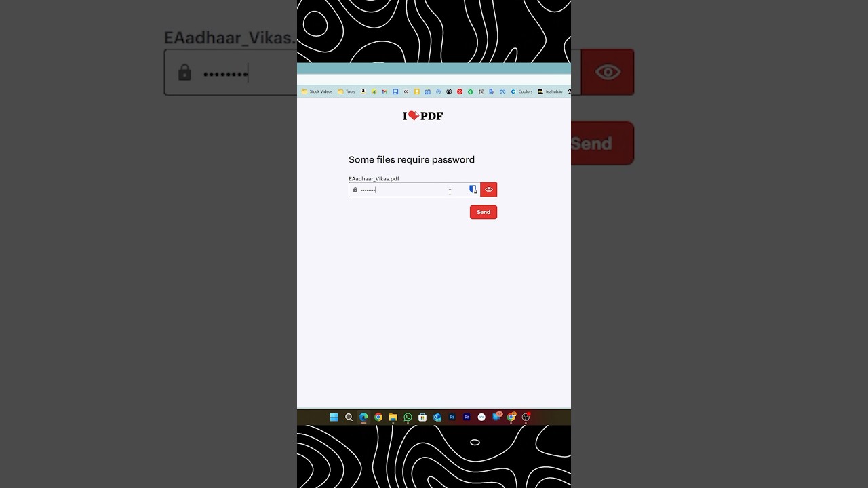
Task: Open Microsoft Store from taskbar
Action: 422,418
